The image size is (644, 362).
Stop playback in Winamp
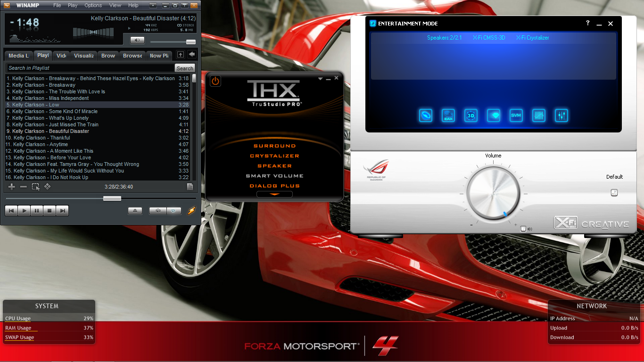pos(50,211)
